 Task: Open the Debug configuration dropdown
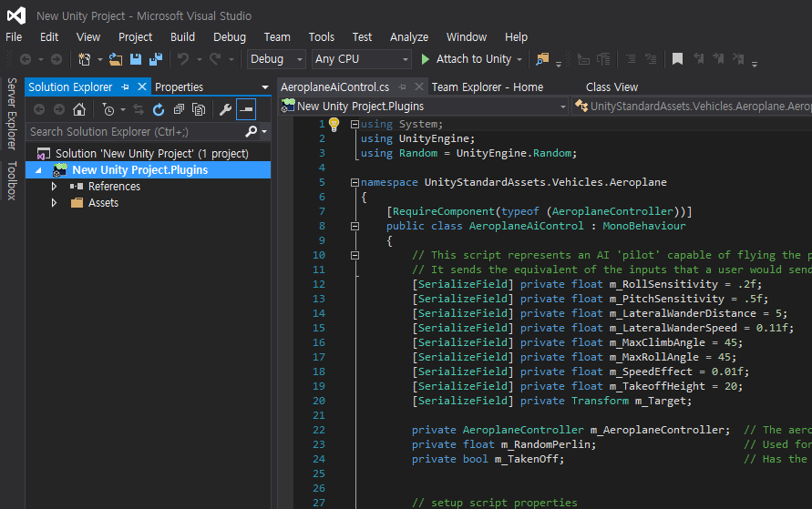click(x=276, y=59)
